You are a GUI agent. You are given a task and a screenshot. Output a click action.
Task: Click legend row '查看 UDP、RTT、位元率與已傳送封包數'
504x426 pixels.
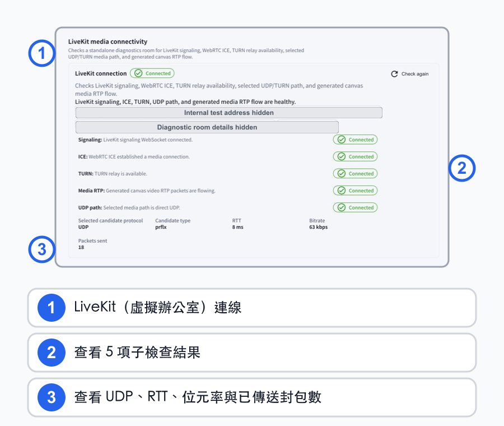252,397
